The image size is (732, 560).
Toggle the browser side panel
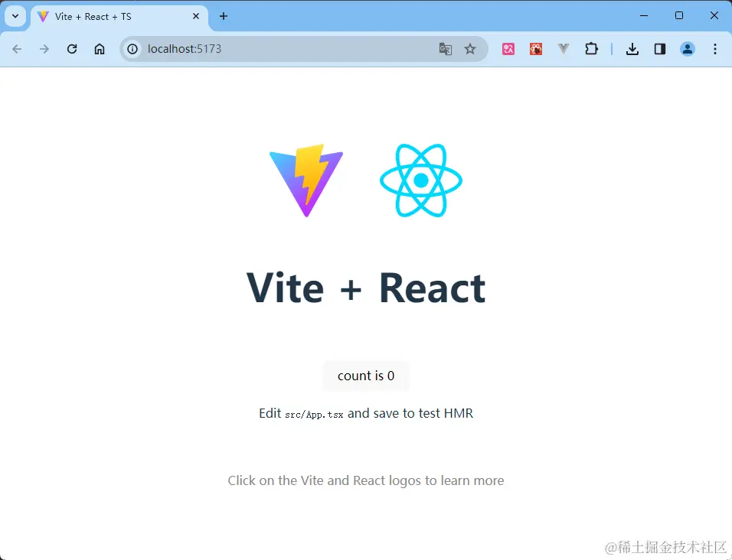pyautogui.click(x=660, y=49)
